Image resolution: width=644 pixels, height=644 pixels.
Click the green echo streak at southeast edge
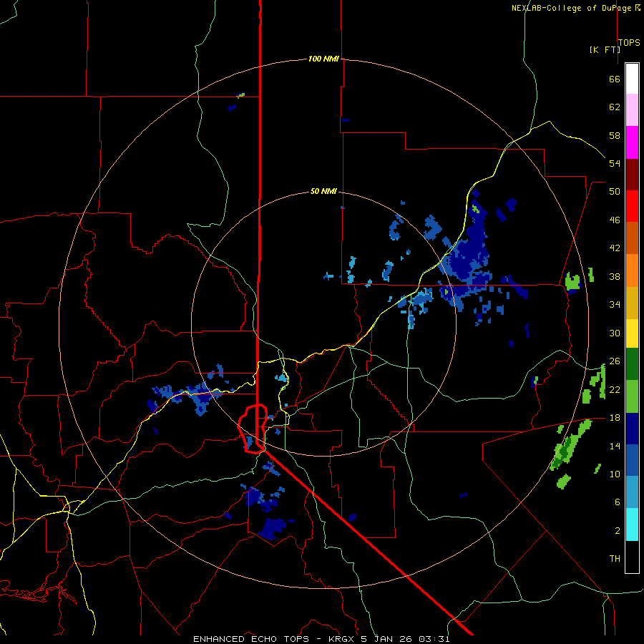tap(571, 446)
